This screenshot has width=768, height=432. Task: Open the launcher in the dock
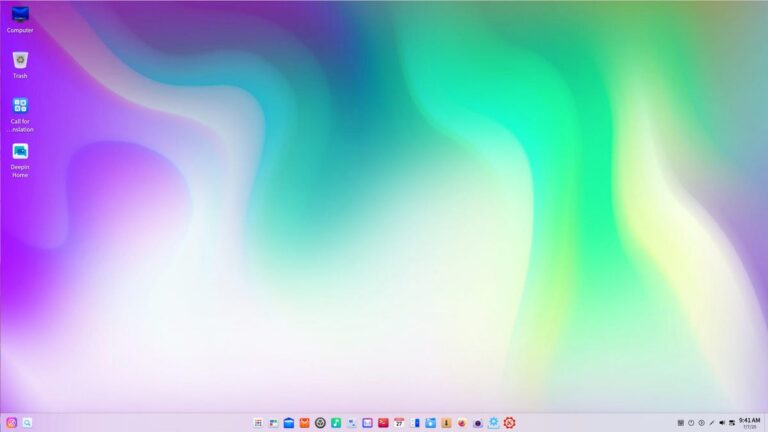11,423
